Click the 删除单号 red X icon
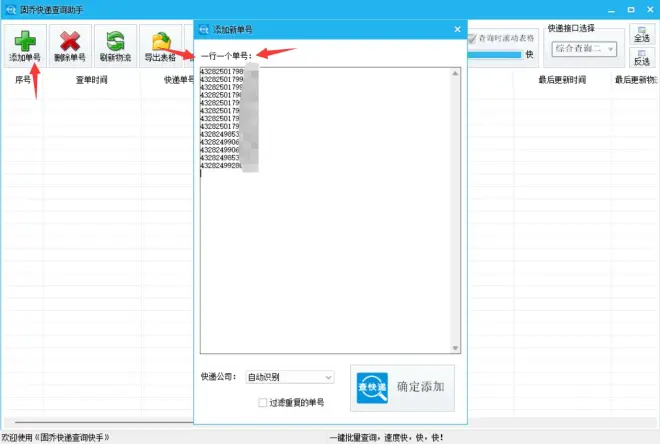The image size is (660, 444). (x=69, y=40)
